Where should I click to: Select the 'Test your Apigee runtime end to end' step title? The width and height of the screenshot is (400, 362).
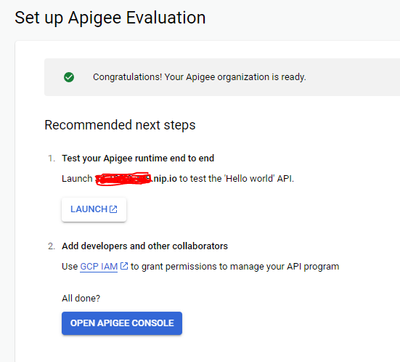[x=138, y=158]
